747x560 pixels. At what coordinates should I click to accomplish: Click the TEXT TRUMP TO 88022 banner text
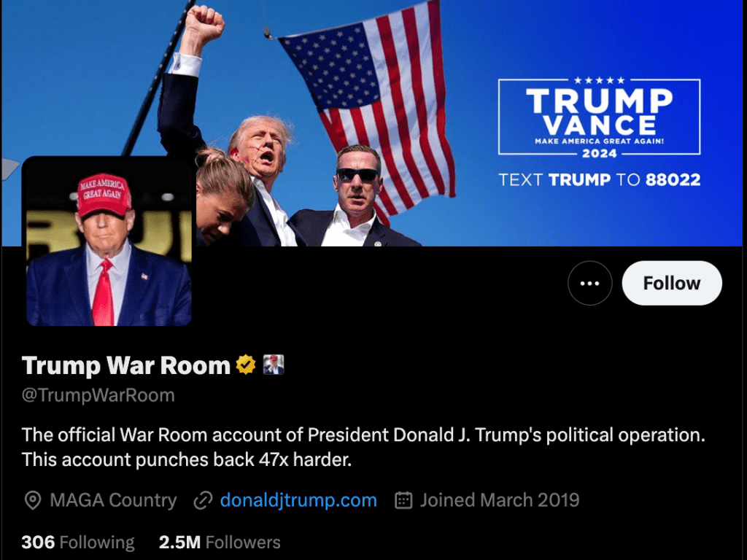(x=600, y=179)
